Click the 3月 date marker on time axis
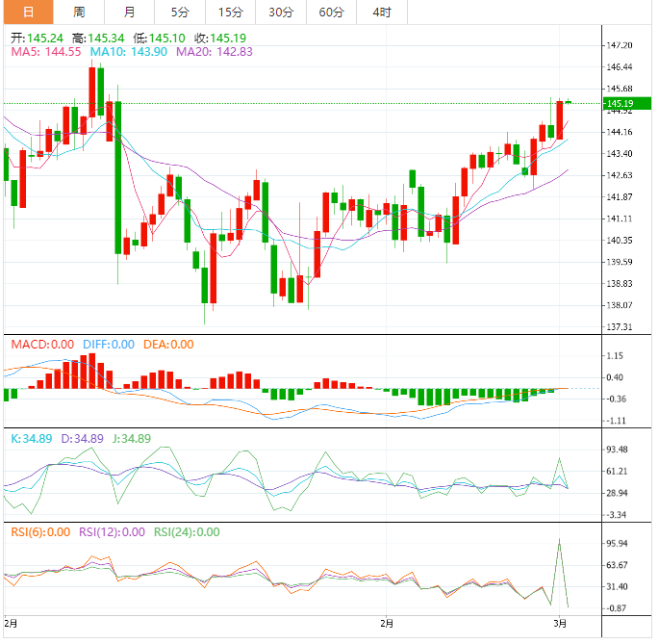This screenshot has width=659, height=644. 560,624
